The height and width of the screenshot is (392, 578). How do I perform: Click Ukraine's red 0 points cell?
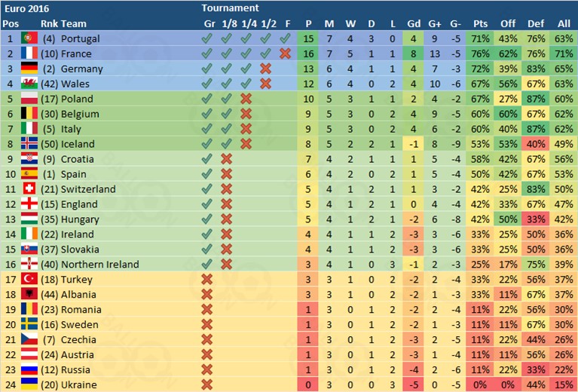309,385
